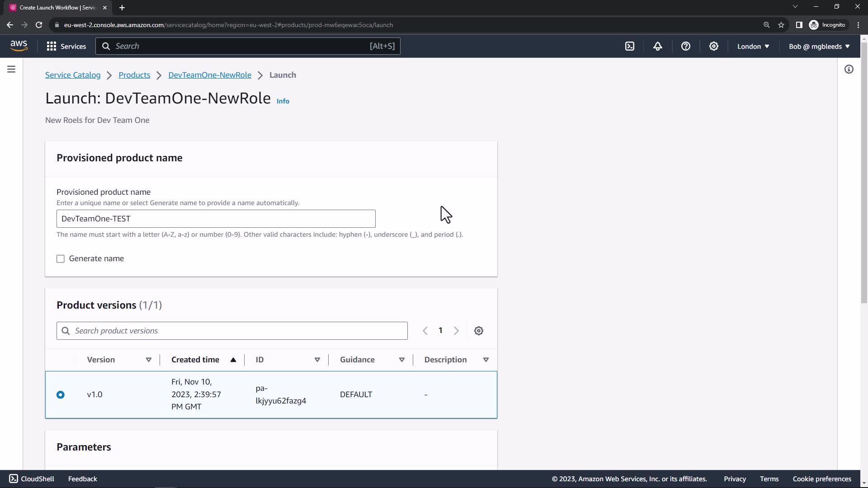Viewport: 868px width, 488px height.
Task: Open the DevTeamOne-NewRole breadcrumb link
Action: click(x=210, y=75)
